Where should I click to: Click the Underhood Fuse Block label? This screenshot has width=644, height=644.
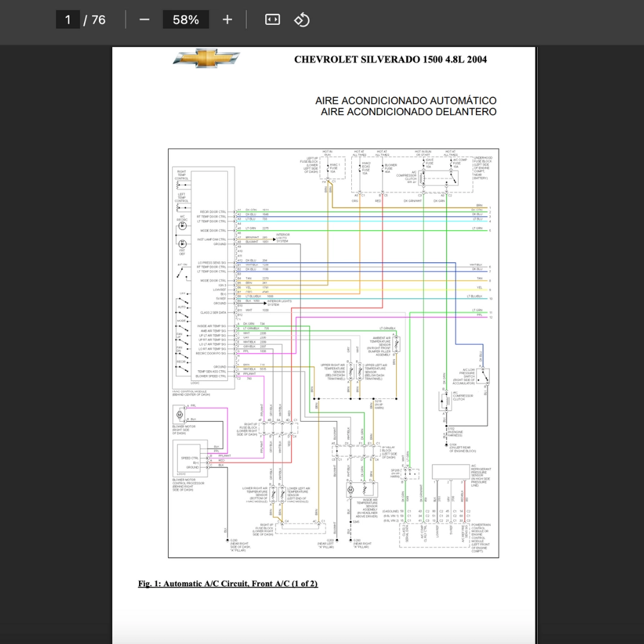click(x=482, y=168)
